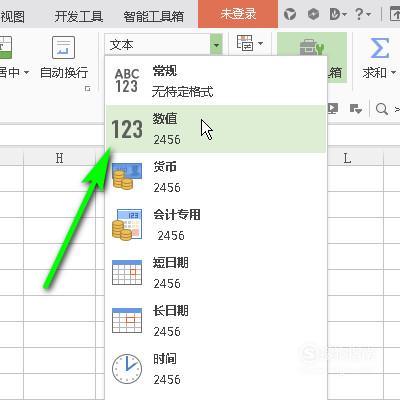Click the table style icon beside format box
The width and height of the screenshot is (400, 400).
(245, 43)
